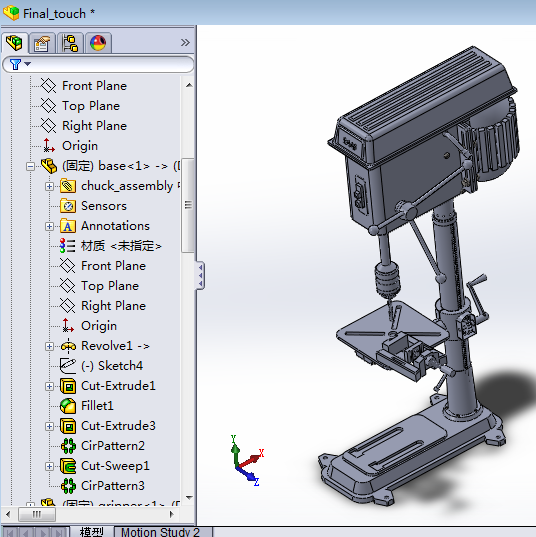Image resolution: width=536 pixels, height=537 pixels.
Task: Select the Fillet1 label
Action: [97, 406]
